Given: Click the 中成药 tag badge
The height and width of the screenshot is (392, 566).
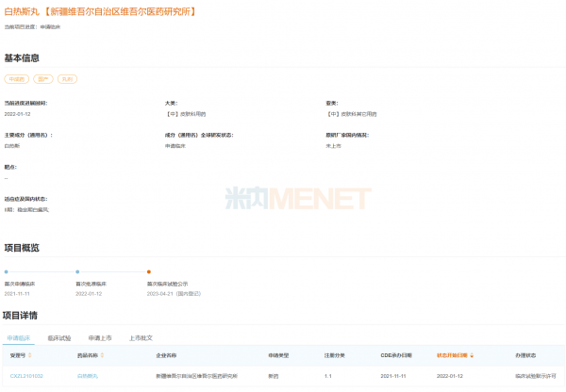Looking at the screenshot, I should (x=17, y=80).
